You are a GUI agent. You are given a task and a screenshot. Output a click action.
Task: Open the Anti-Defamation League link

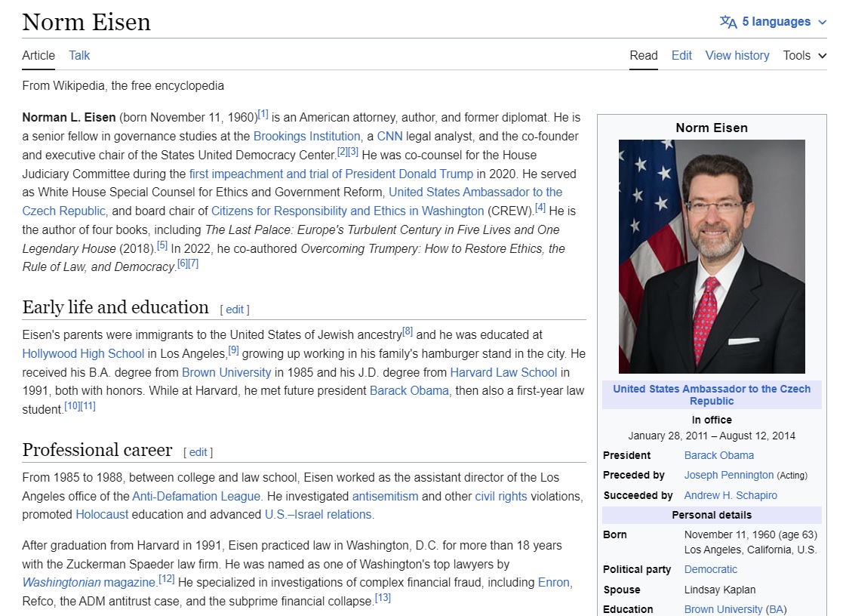(196, 497)
